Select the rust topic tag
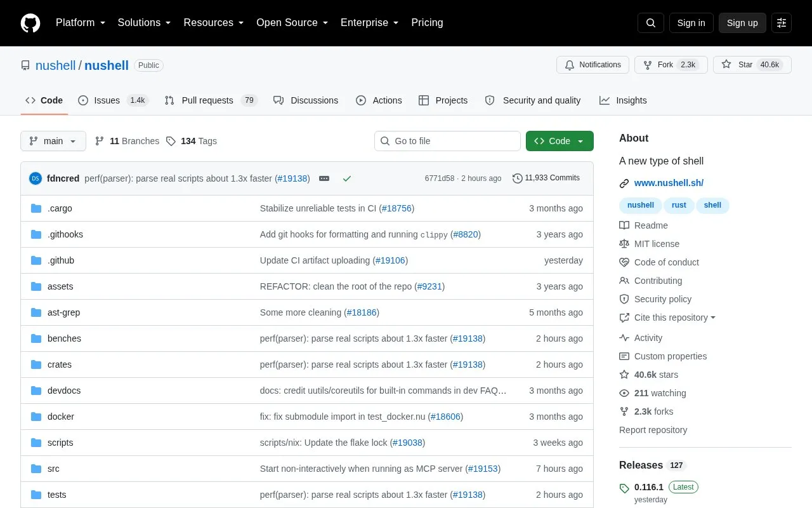 tap(679, 205)
